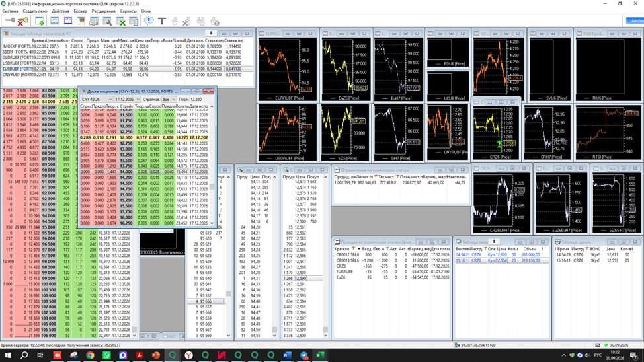Open the Расширения menu
The height and width of the screenshot is (362, 644).
pyautogui.click(x=104, y=11)
